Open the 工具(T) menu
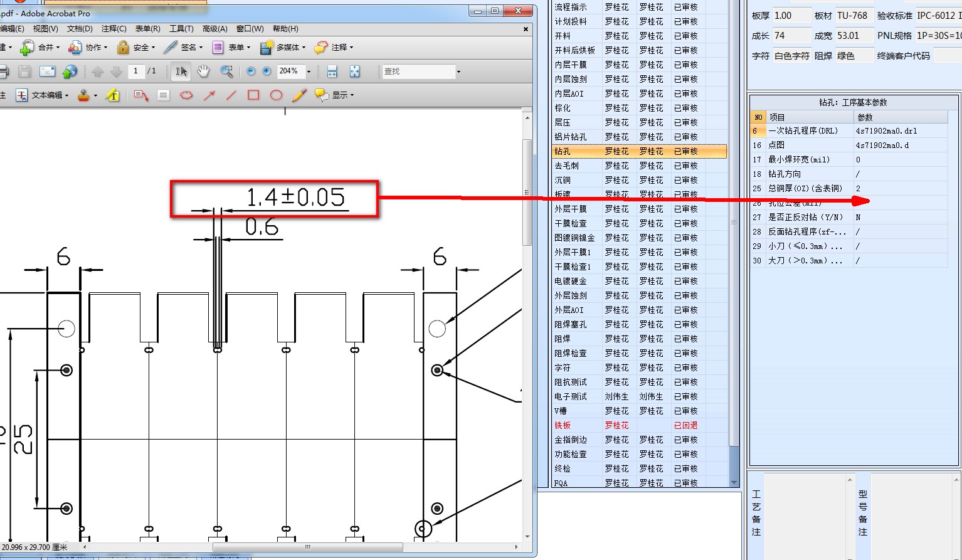The image size is (962, 560). (181, 29)
